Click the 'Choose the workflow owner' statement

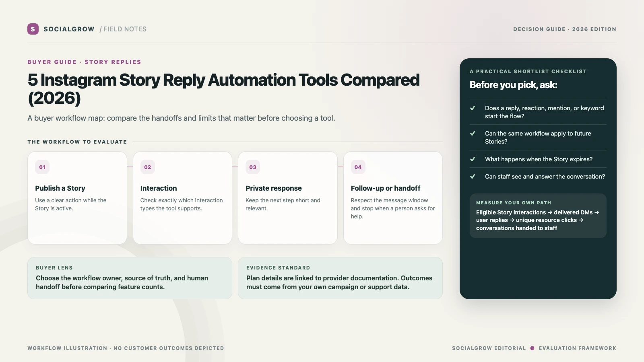click(x=122, y=282)
